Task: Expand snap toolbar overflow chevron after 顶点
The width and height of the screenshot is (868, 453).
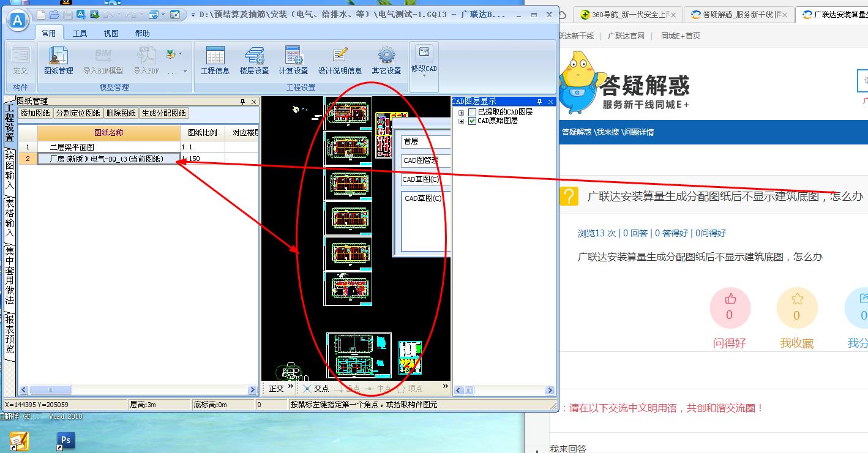Action: (445, 386)
